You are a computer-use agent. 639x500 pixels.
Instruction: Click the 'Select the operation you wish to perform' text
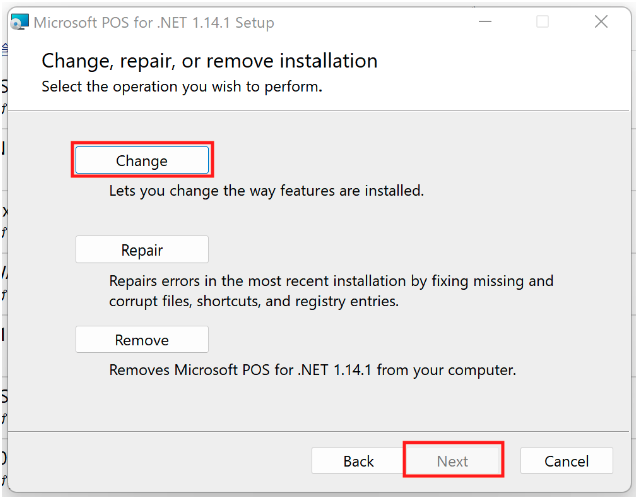(x=181, y=87)
